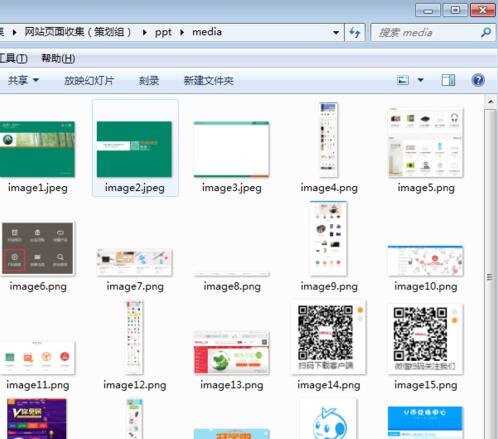The image size is (498, 439).
Task: Click file name image11.png
Action: [38, 385]
